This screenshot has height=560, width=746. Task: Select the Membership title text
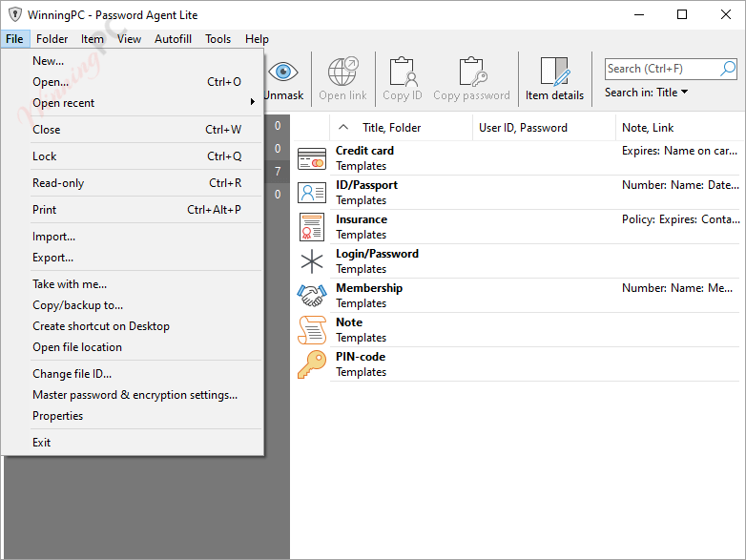(369, 288)
